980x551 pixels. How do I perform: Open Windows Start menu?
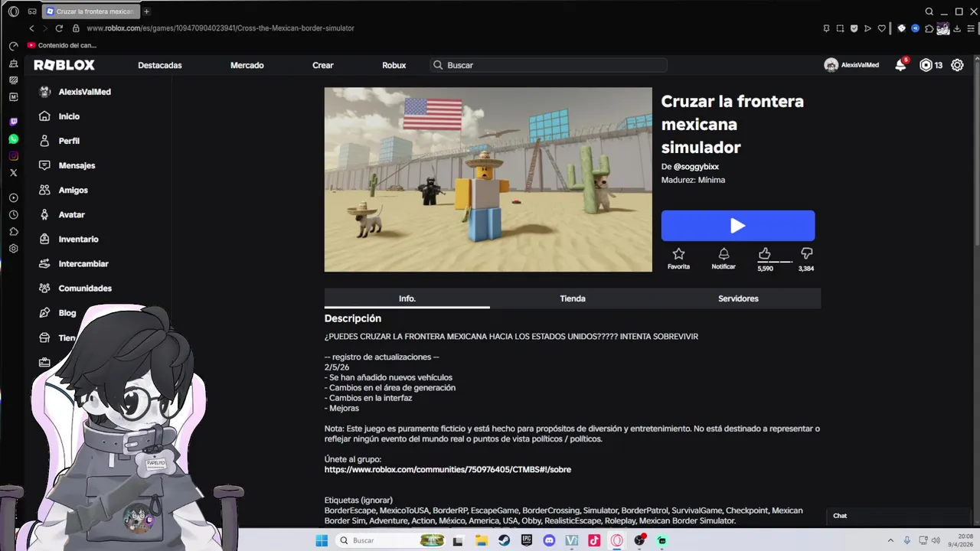tap(322, 540)
